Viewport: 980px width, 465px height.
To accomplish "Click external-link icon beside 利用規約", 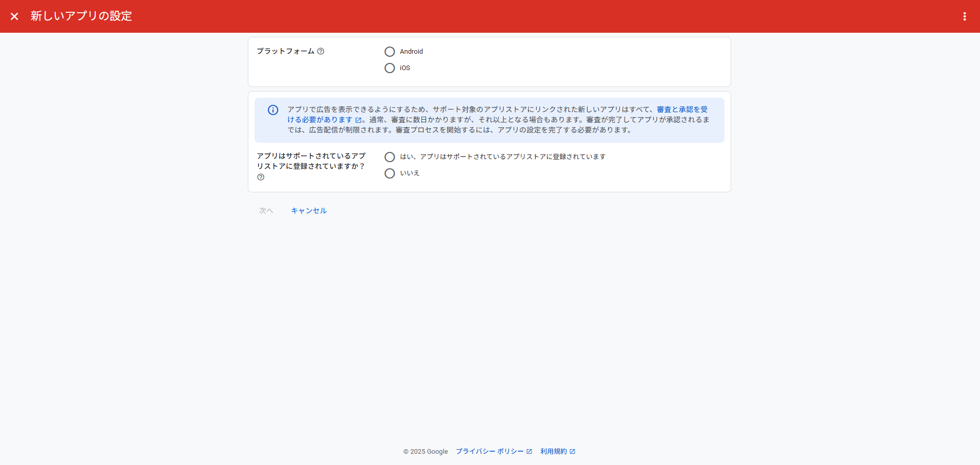I will (572, 451).
